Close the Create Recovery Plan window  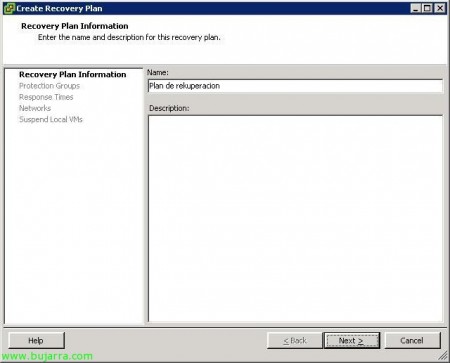coord(440,8)
